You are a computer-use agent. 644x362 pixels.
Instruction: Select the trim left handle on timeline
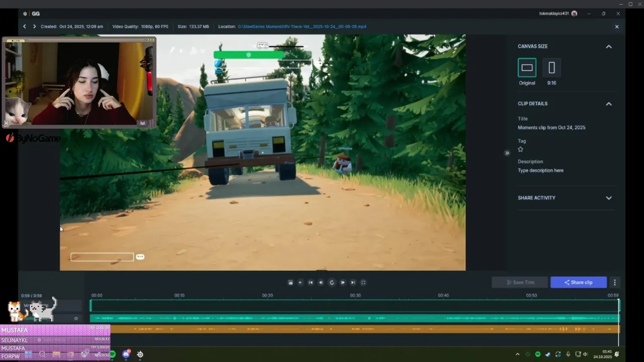coord(91,305)
